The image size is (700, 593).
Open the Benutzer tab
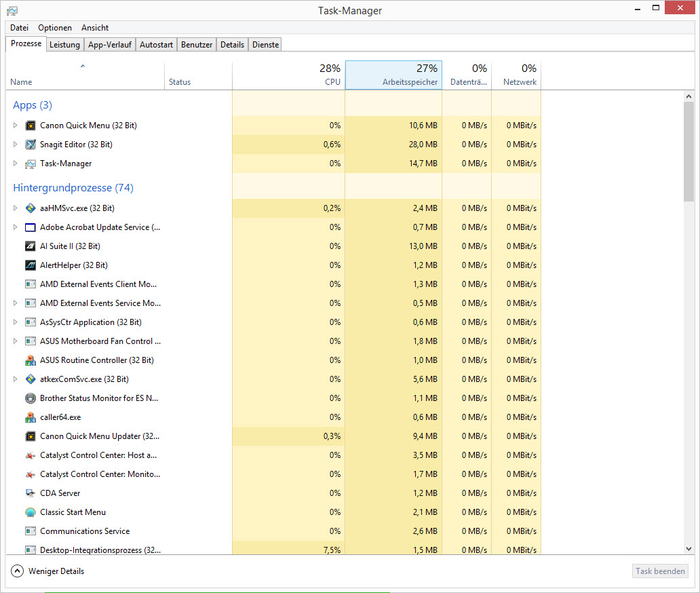197,45
